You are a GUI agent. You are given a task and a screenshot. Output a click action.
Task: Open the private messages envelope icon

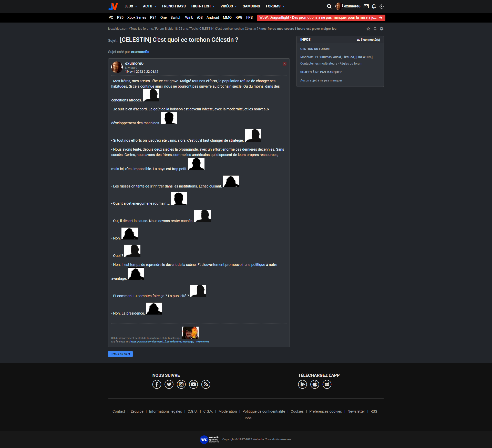366,6
